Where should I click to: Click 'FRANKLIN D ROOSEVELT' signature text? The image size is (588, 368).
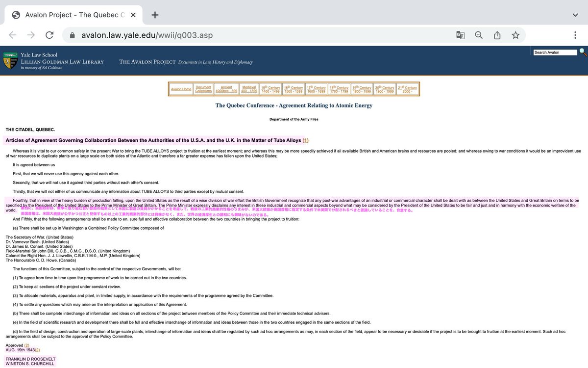coord(30,359)
